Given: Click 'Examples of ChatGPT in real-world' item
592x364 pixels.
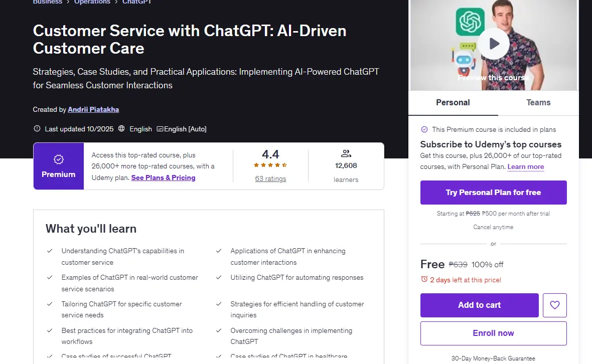Looking at the screenshot, I should pos(129,283).
